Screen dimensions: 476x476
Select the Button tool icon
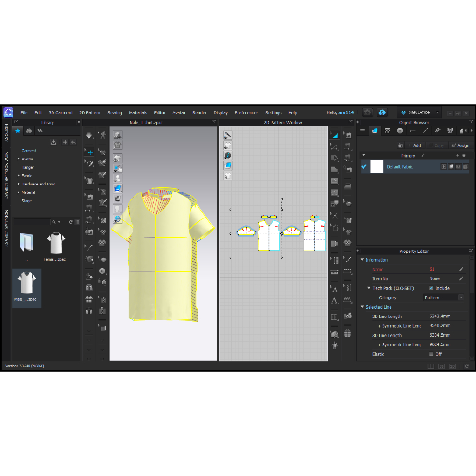(x=102, y=271)
